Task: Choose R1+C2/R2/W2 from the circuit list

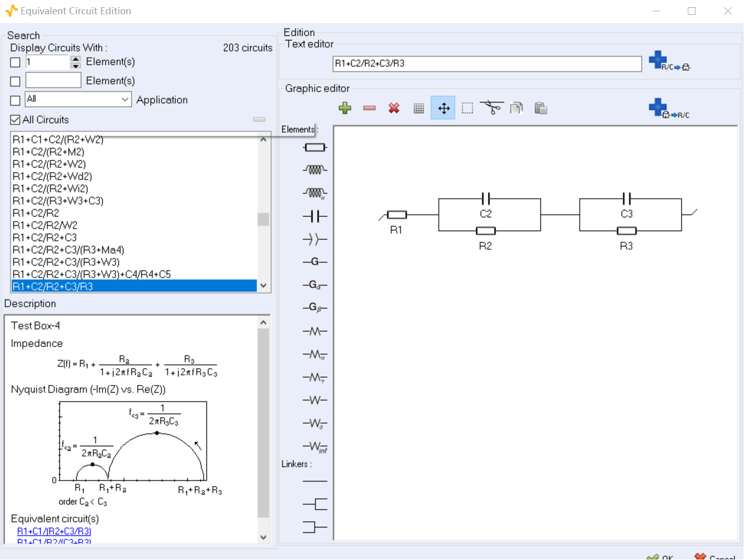Action: pyautogui.click(x=45, y=225)
